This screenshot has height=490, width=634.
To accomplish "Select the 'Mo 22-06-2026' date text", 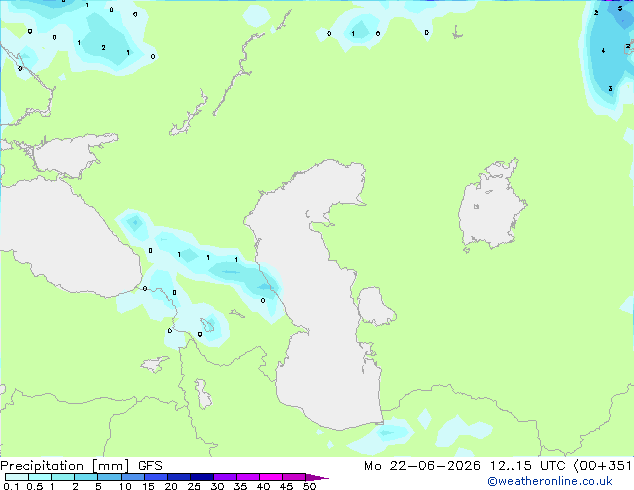I will point(423,466).
